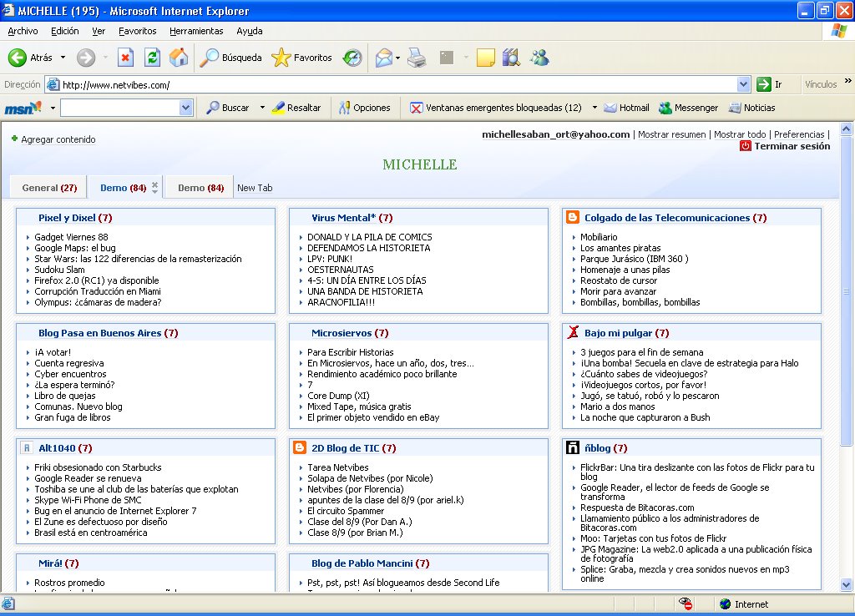
Task: Click the Ventanas emergentes bloqueadas icon
Action: 416,108
